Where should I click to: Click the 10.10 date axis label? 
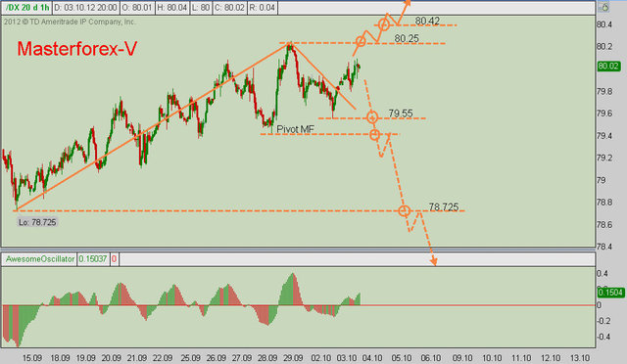tap(492, 358)
